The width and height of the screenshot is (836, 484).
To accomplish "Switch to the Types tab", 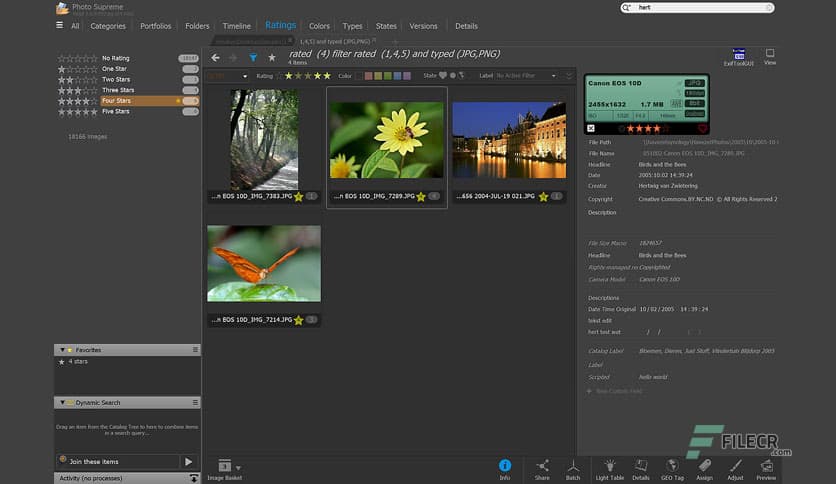I will point(352,26).
